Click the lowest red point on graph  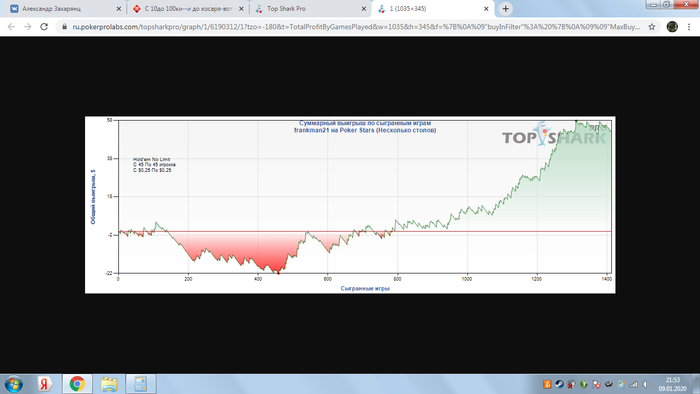278,273
